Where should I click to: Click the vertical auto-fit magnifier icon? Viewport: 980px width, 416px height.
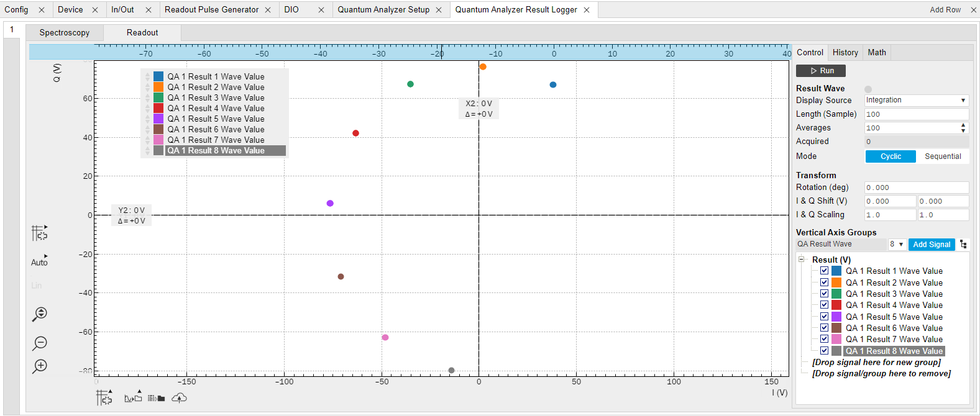click(40, 314)
